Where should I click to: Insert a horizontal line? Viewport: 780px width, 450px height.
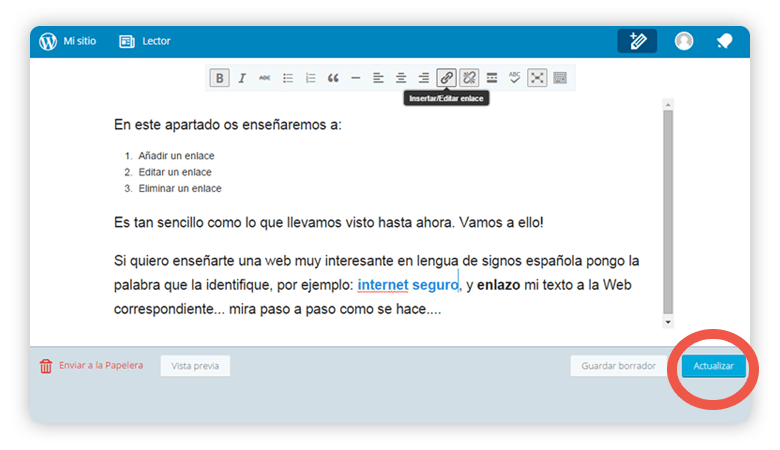356,78
